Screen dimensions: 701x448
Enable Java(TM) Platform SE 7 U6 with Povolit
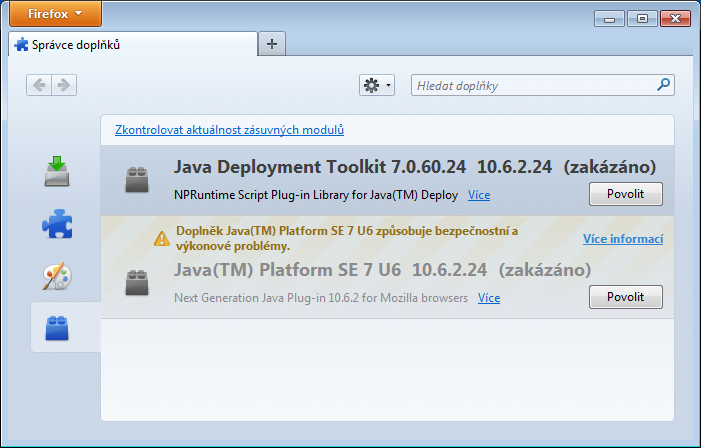(625, 297)
